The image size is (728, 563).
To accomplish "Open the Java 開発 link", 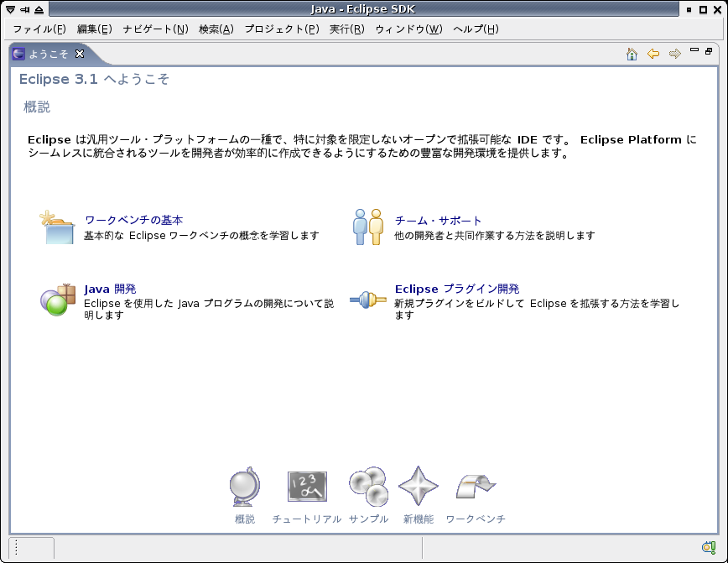I will [x=110, y=289].
